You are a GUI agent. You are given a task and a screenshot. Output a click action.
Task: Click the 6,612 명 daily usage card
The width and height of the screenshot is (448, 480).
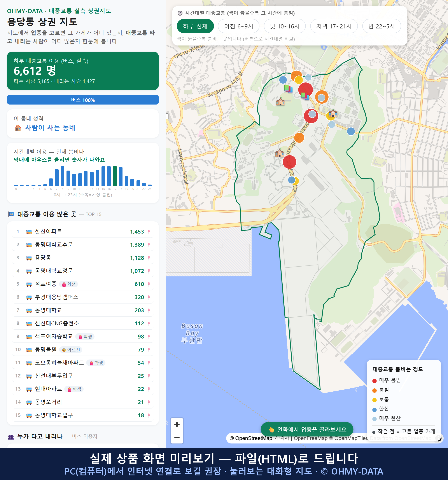[83, 71]
